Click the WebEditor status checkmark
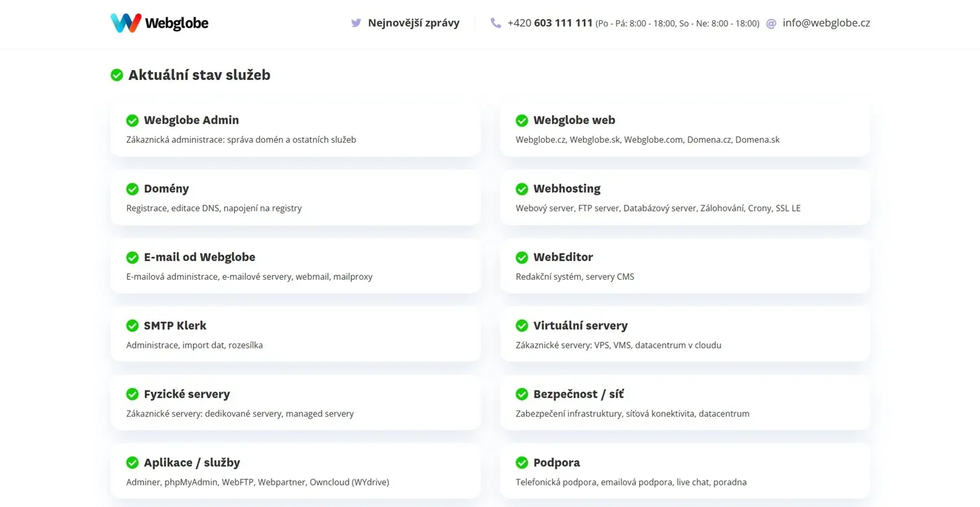The width and height of the screenshot is (980, 507). pos(522,257)
